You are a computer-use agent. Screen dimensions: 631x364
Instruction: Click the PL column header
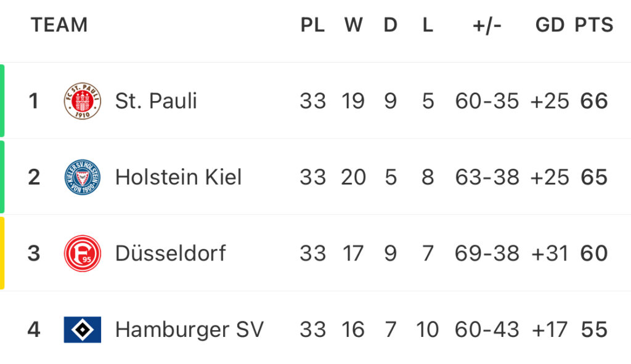click(x=312, y=25)
